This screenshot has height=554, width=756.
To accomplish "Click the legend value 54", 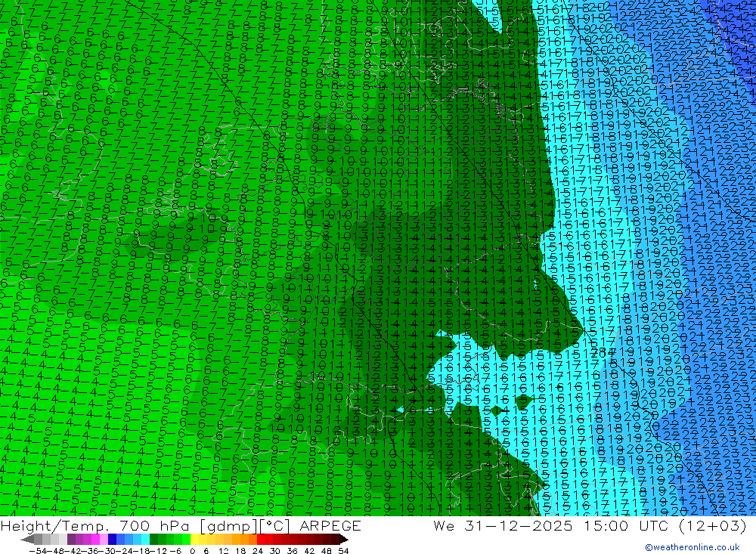I will (343, 551).
